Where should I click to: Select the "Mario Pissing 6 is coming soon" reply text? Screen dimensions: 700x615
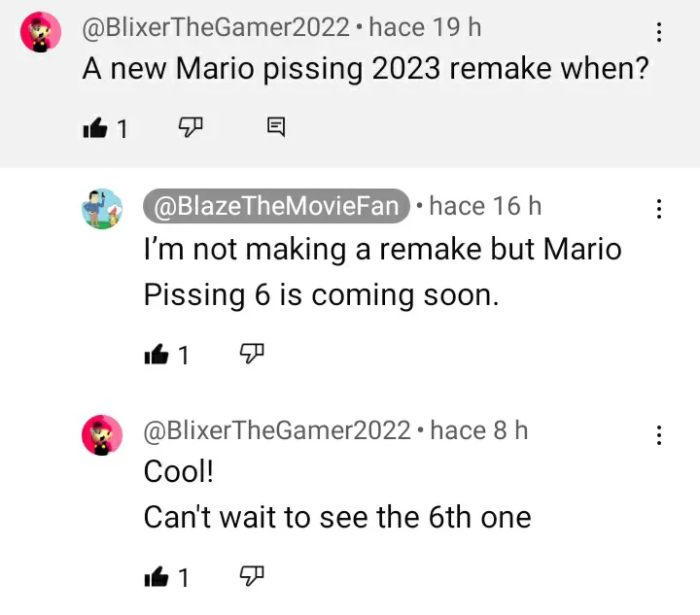381,272
